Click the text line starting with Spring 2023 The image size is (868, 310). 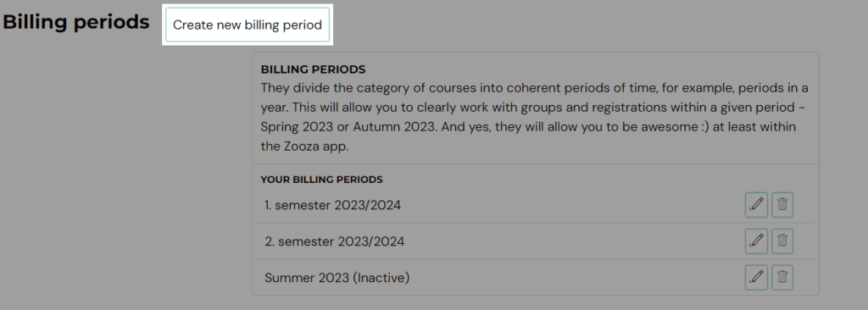point(529,127)
